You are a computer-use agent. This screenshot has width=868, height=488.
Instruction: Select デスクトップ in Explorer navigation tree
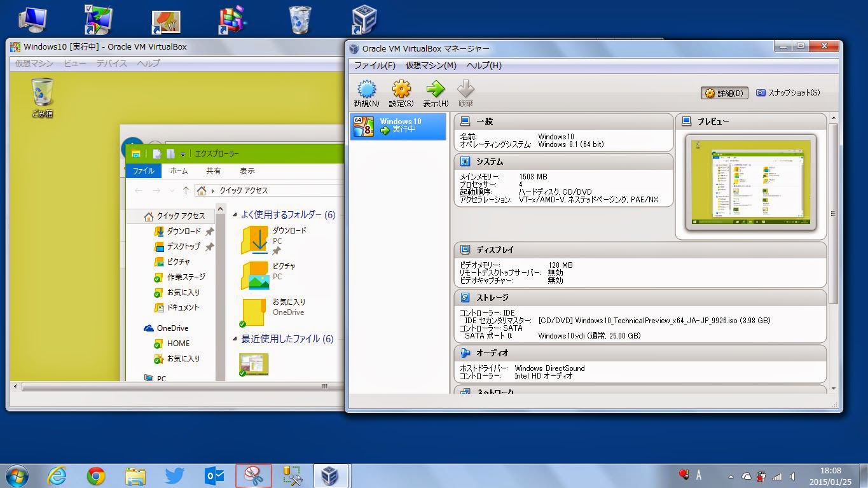(178, 246)
